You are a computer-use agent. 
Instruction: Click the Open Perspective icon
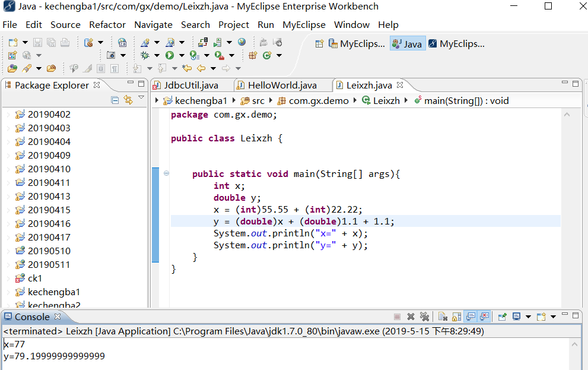tap(319, 44)
